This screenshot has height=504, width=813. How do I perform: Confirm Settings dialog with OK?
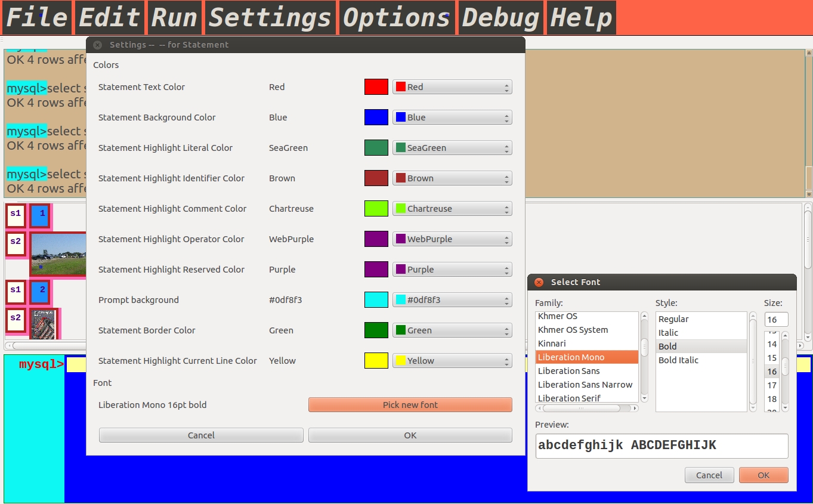(410, 435)
